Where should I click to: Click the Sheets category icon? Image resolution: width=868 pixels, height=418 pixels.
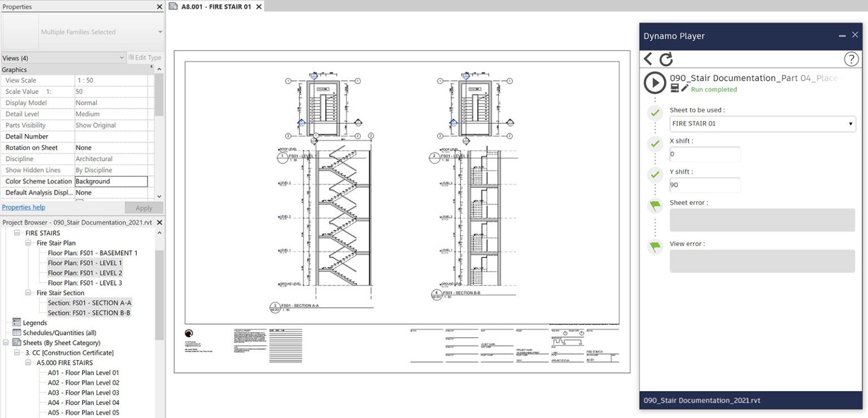click(17, 343)
